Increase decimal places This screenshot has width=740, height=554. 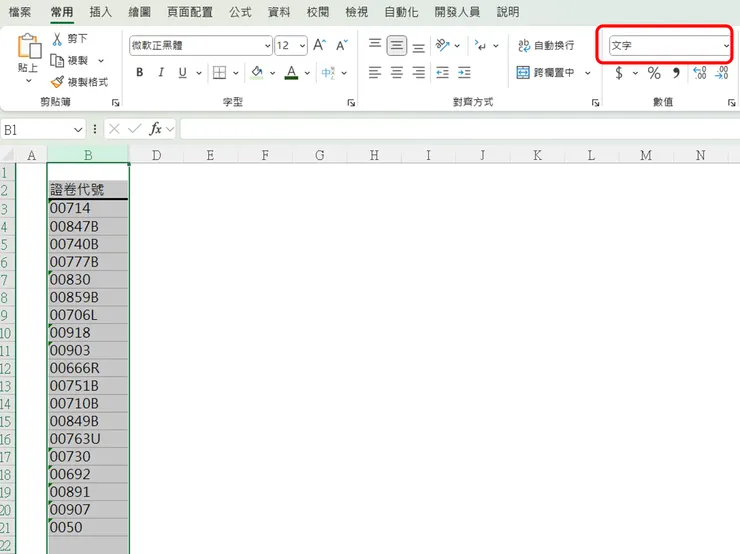pos(699,73)
